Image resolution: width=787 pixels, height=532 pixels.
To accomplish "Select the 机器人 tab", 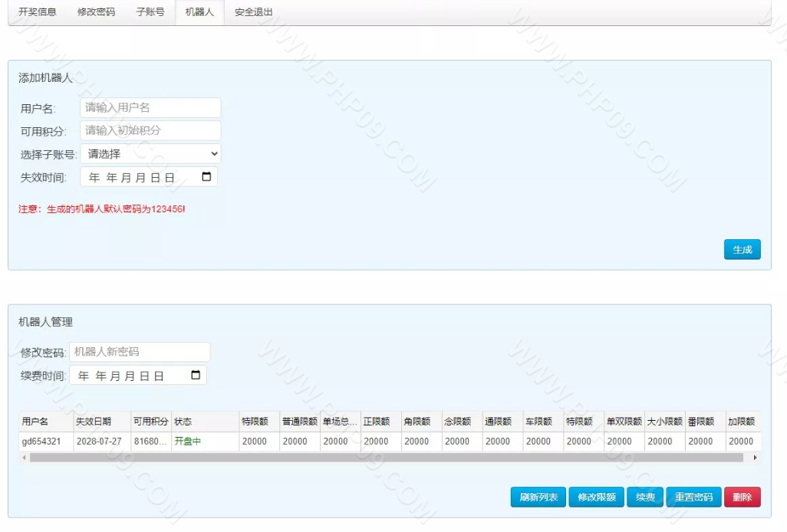I will [199, 12].
